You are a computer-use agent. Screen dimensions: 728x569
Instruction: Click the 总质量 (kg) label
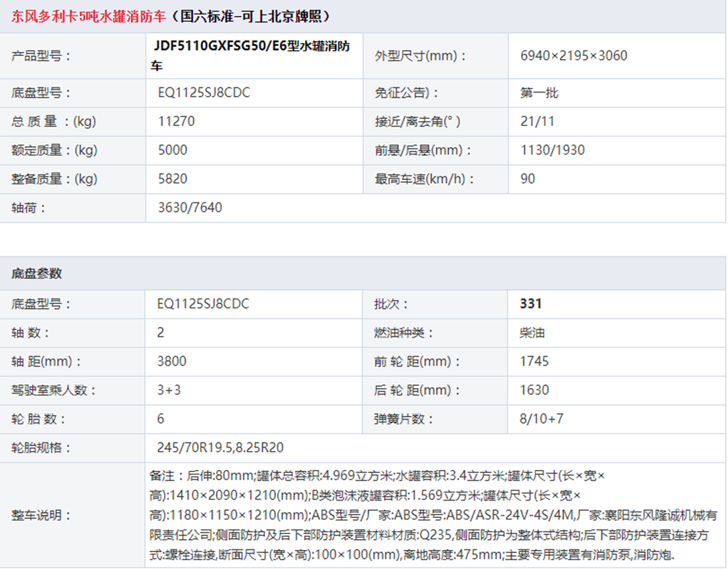click(x=53, y=122)
